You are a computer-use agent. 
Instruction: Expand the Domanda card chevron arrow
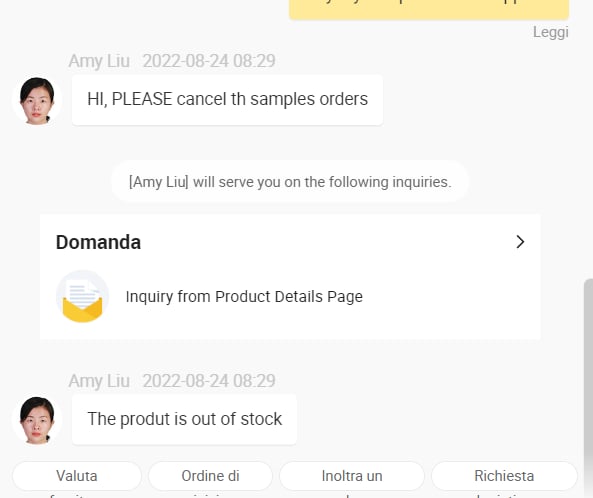click(x=520, y=242)
